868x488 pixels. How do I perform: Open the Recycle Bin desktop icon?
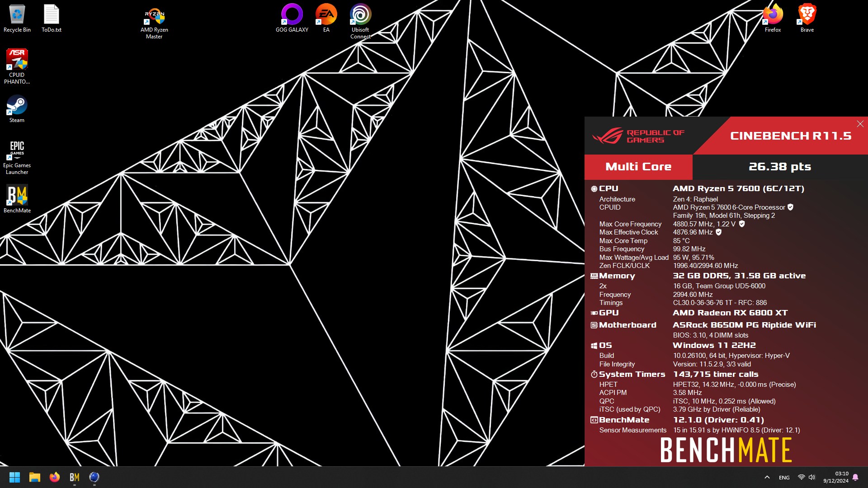tap(17, 18)
